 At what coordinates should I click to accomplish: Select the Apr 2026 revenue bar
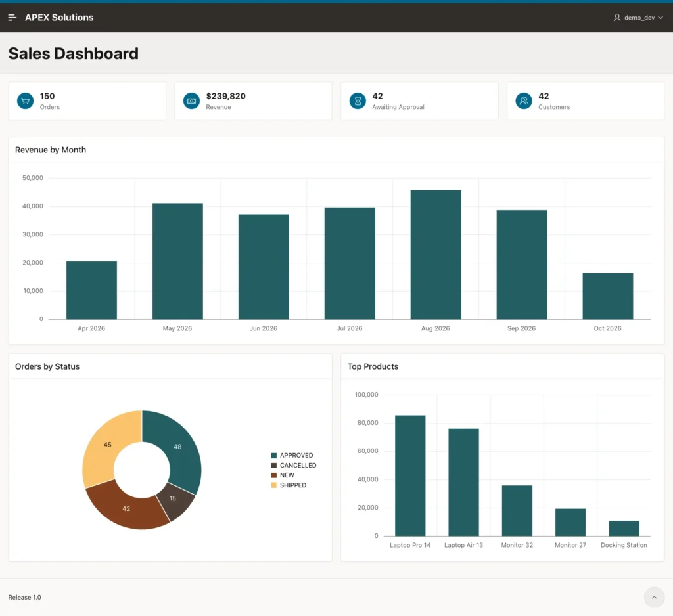(x=91, y=290)
